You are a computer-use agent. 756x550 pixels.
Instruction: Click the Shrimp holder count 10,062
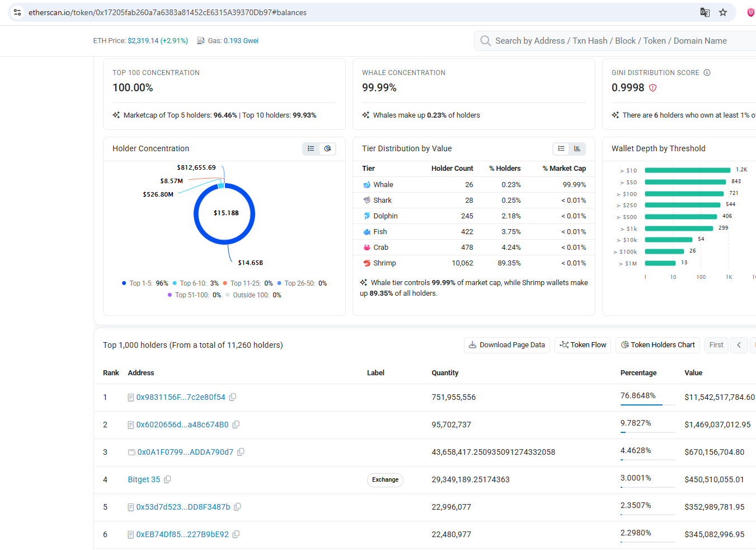[462, 263]
